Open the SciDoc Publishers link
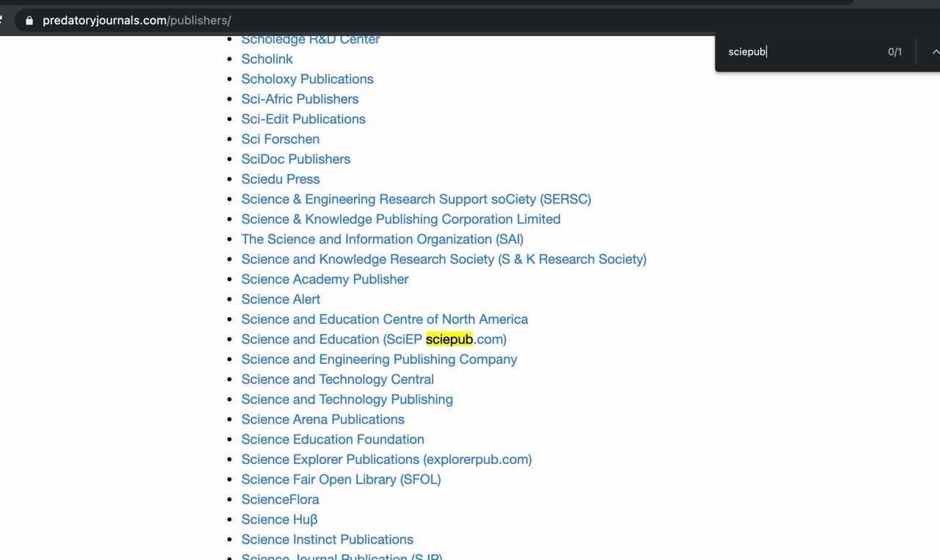This screenshot has height=560, width=940. point(296,159)
